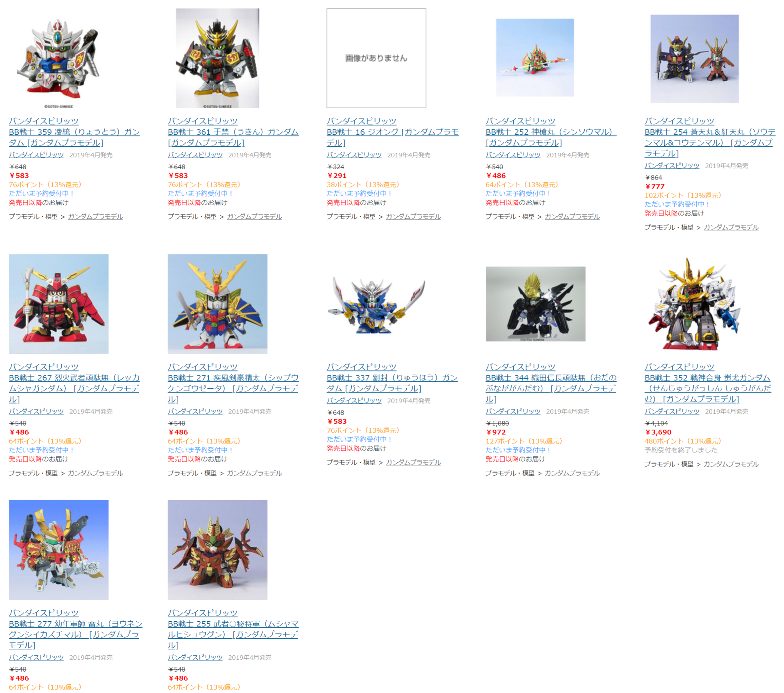Open the BB戦士 271 疾風剣豪精太 image
Screen dimensions: 784x693
(217, 304)
